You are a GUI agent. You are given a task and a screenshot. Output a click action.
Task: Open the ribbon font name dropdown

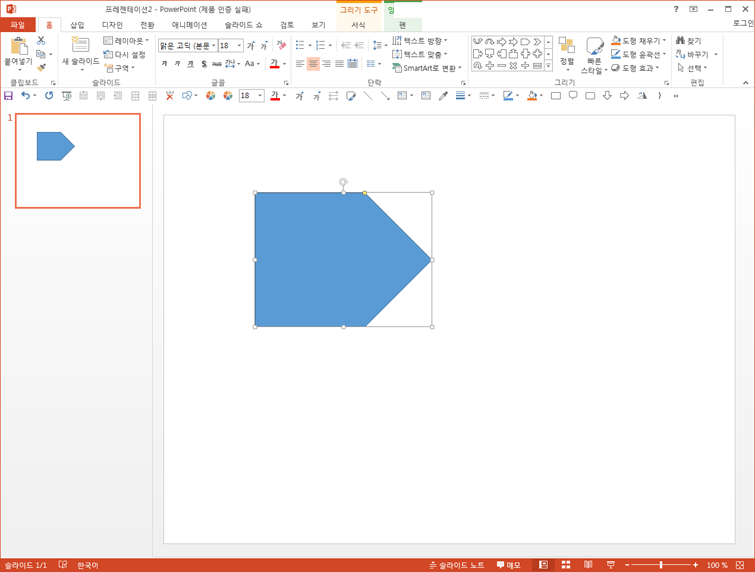[214, 46]
